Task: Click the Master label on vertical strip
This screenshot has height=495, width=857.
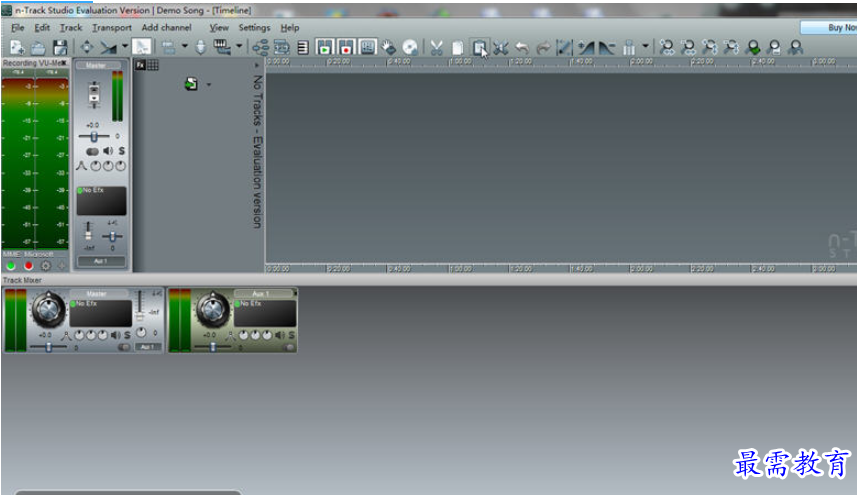Action: coord(96,65)
